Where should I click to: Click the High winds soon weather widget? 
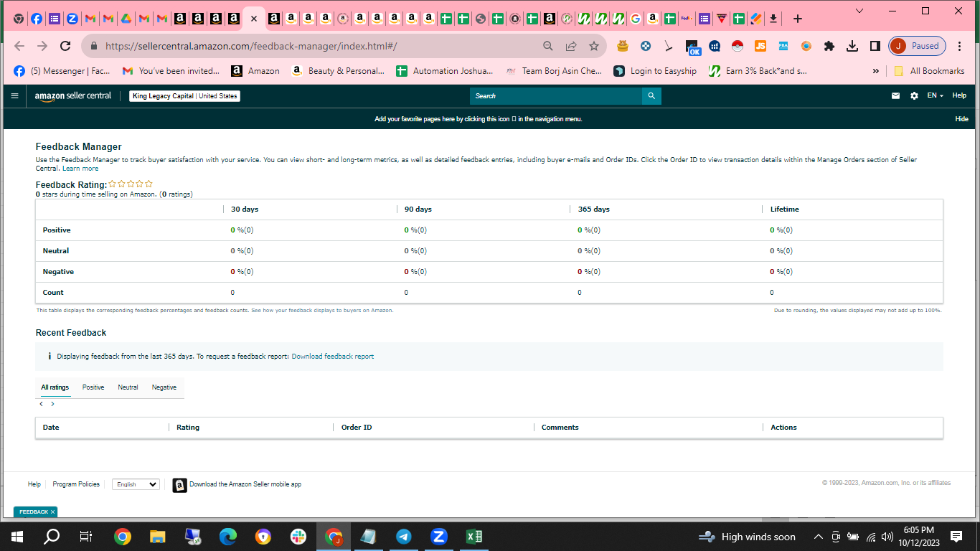click(747, 537)
